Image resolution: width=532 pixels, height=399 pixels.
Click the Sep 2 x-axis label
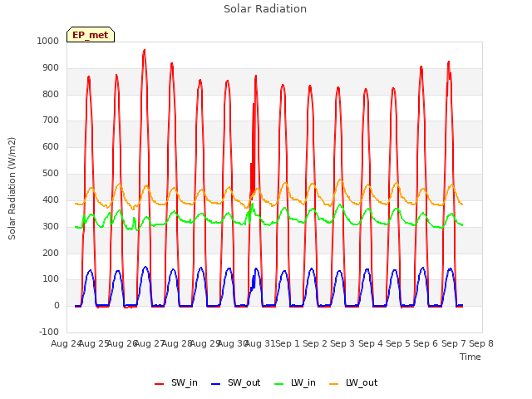click(315, 343)
